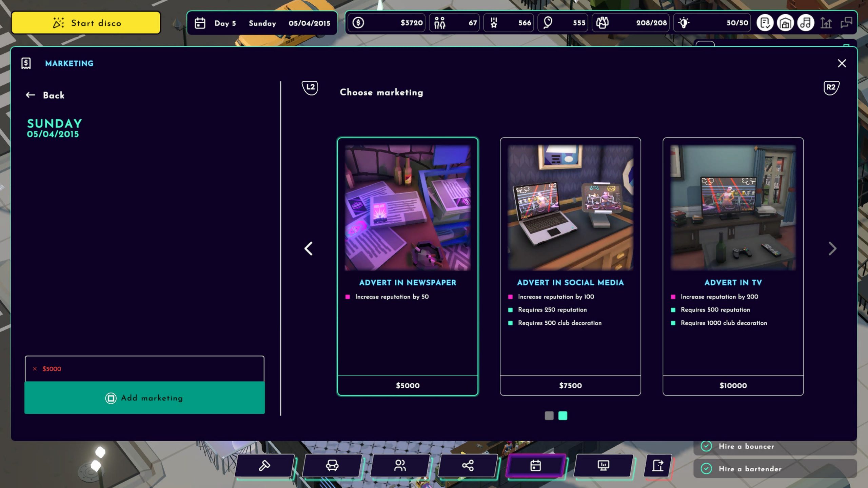Select the Advert in Social Media card
Viewport: 868px width, 488px height.
click(570, 266)
